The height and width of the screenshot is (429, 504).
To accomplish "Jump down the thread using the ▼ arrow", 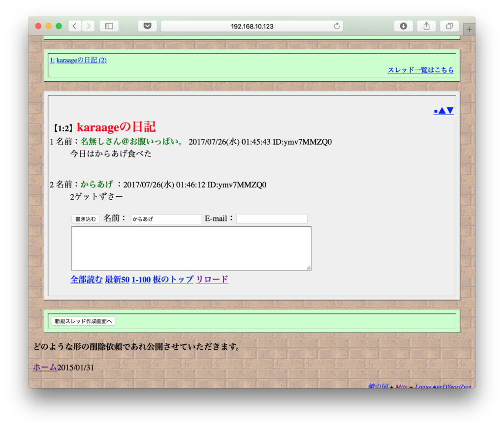I will click(x=449, y=111).
